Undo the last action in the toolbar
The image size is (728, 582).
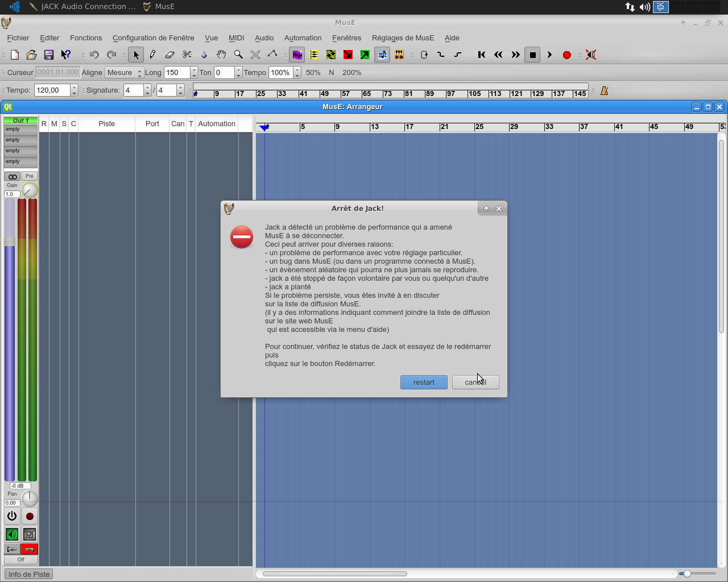(x=94, y=55)
